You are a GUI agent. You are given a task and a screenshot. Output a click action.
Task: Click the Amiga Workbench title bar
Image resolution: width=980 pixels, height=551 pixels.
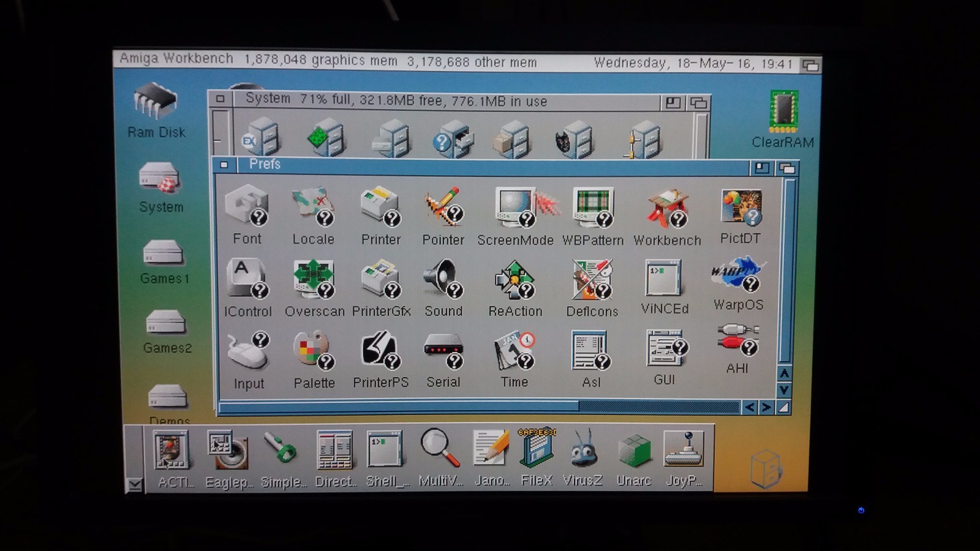(456, 61)
